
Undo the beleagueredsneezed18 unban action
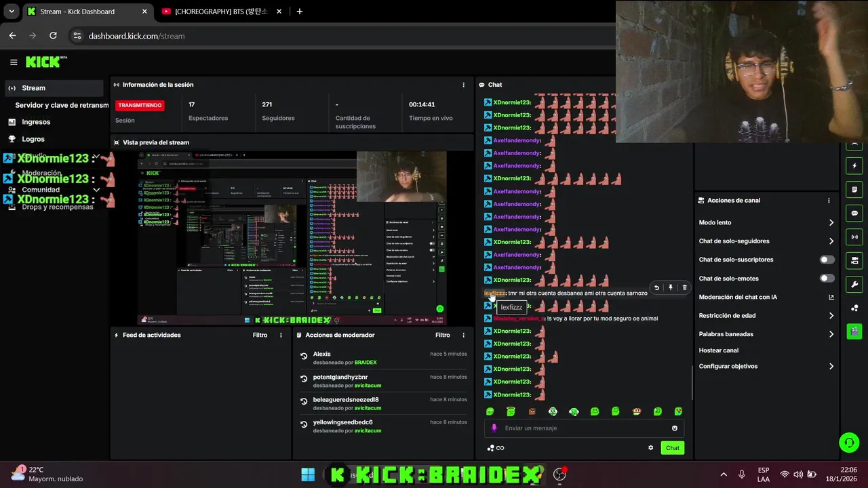(x=304, y=401)
